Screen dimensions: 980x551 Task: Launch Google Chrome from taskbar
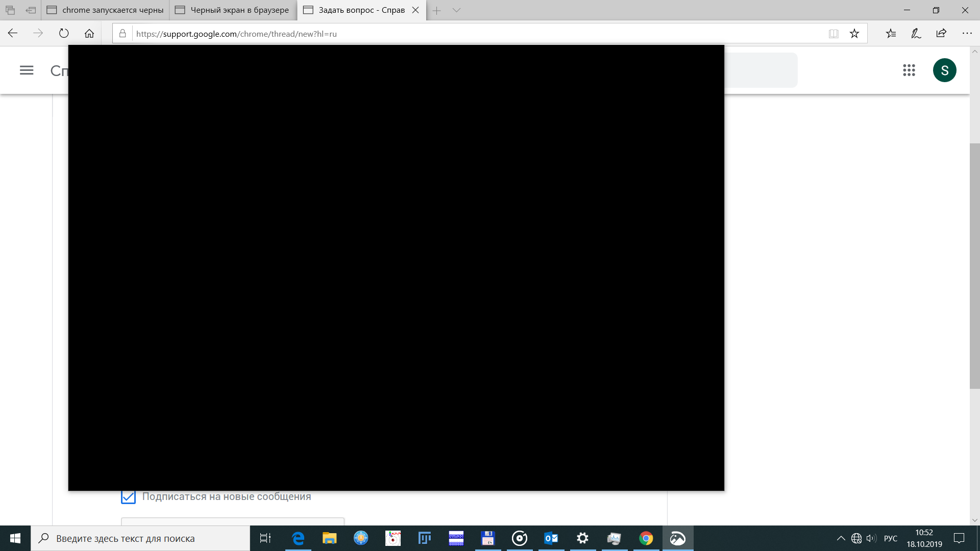pos(646,538)
